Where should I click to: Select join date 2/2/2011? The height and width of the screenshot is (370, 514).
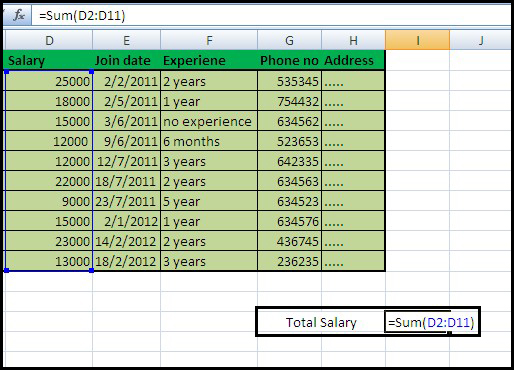point(127,81)
